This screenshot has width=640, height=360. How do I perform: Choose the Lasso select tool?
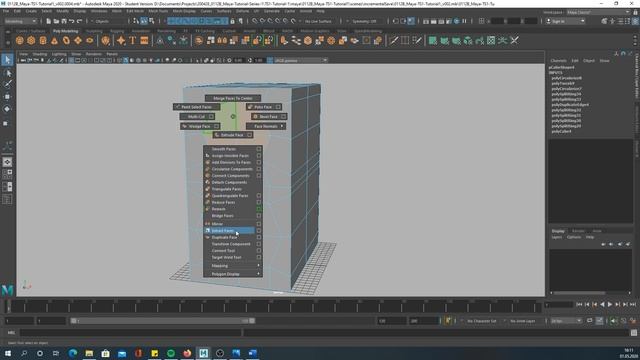[x=7, y=73]
